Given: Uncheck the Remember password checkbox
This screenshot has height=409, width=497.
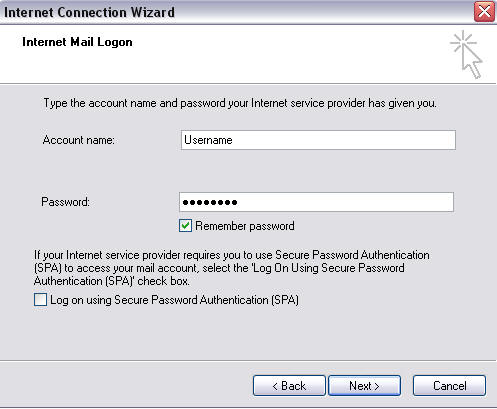Looking at the screenshot, I should coord(185,226).
